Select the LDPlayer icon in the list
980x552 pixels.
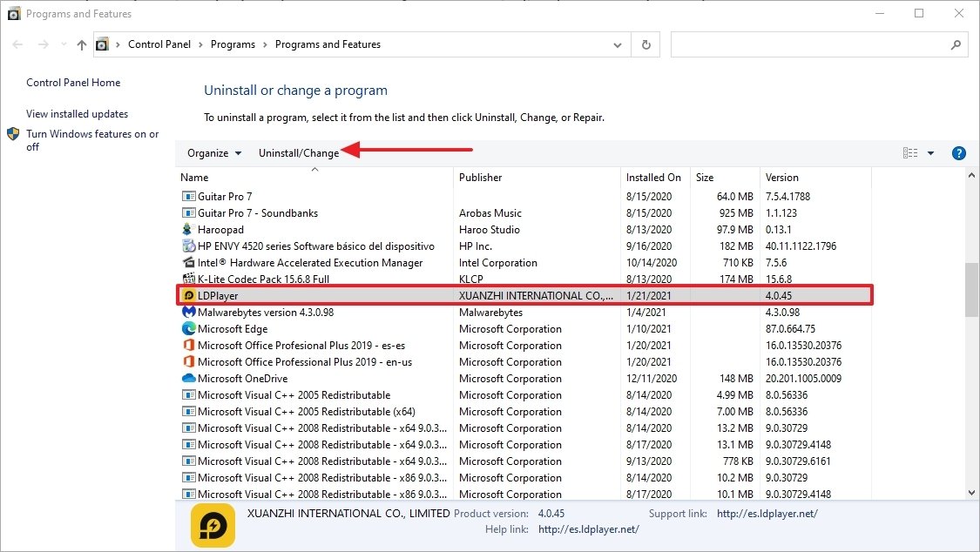coord(188,295)
